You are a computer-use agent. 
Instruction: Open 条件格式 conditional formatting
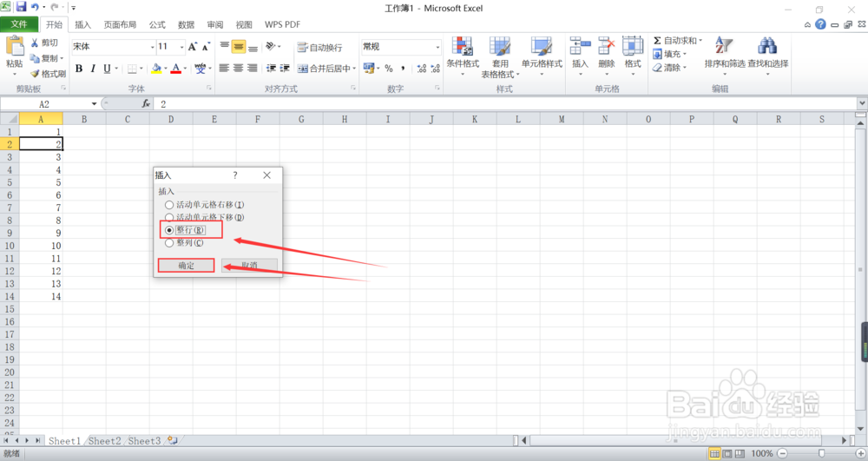[x=463, y=57]
